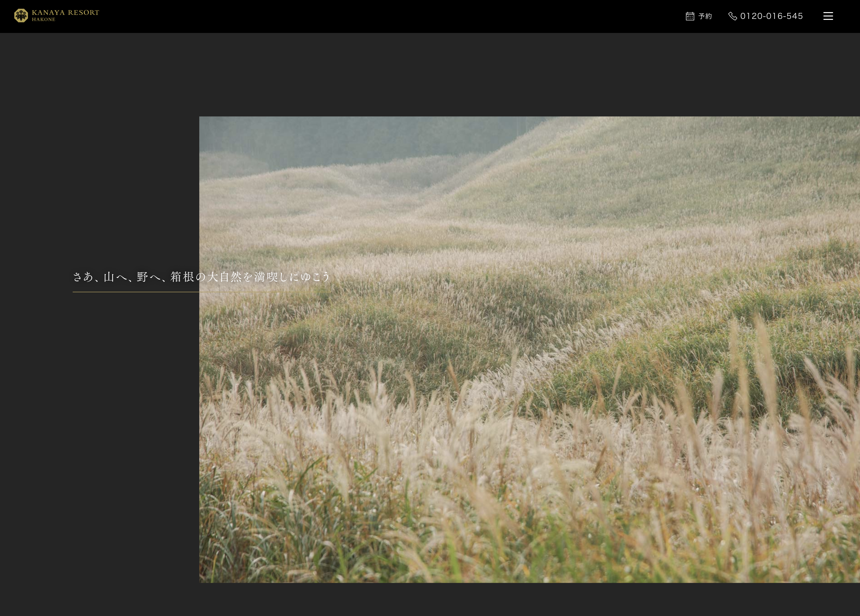This screenshot has height=616, width=860.
Task: Click the KANAYA RESORT logo text
Action: pos(65,13)
